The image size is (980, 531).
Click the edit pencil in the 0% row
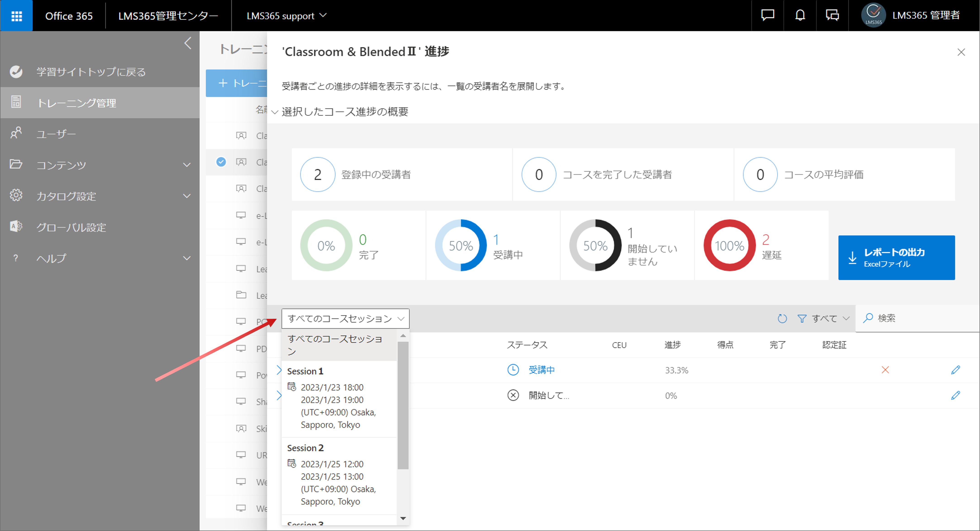coord(955,395)
